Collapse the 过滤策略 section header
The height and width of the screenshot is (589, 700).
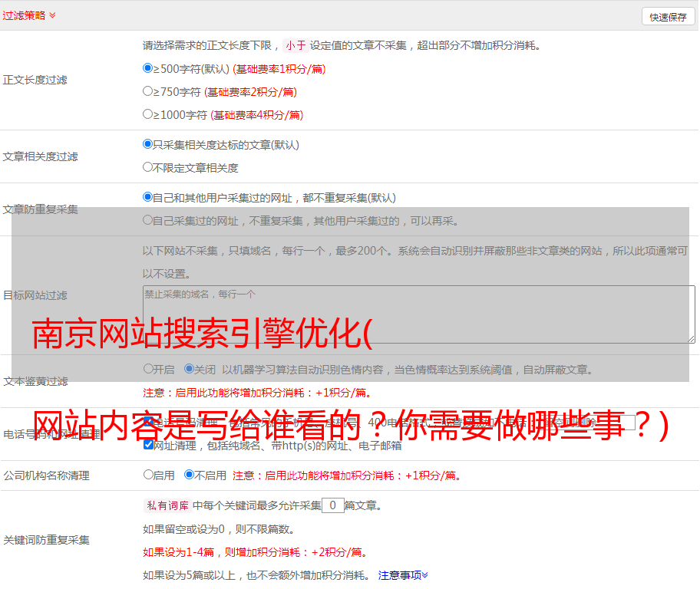point(29,15)
